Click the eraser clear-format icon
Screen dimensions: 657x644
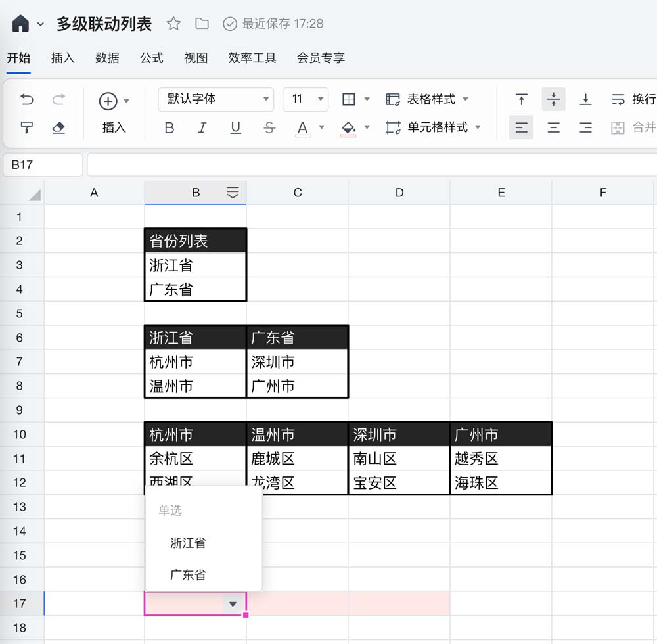click(58, 127)
